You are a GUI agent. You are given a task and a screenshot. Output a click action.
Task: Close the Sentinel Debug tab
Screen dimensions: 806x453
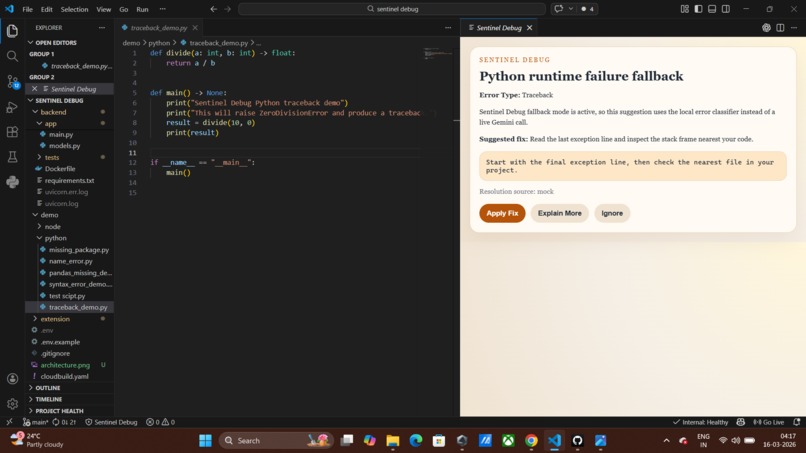point(529,28)
